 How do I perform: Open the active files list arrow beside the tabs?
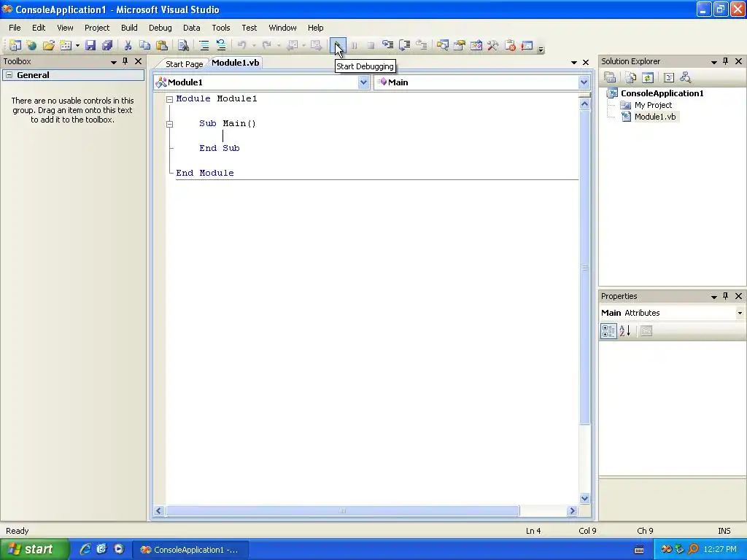574,63
